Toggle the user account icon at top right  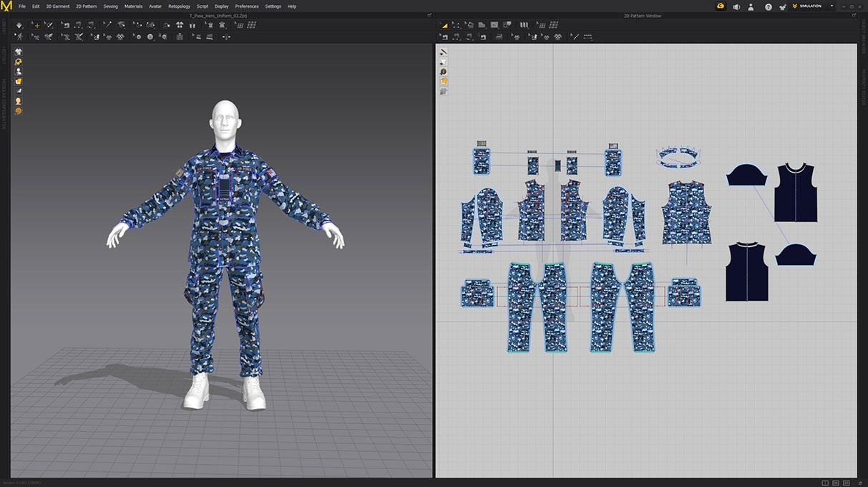click(x=750, y=6)
